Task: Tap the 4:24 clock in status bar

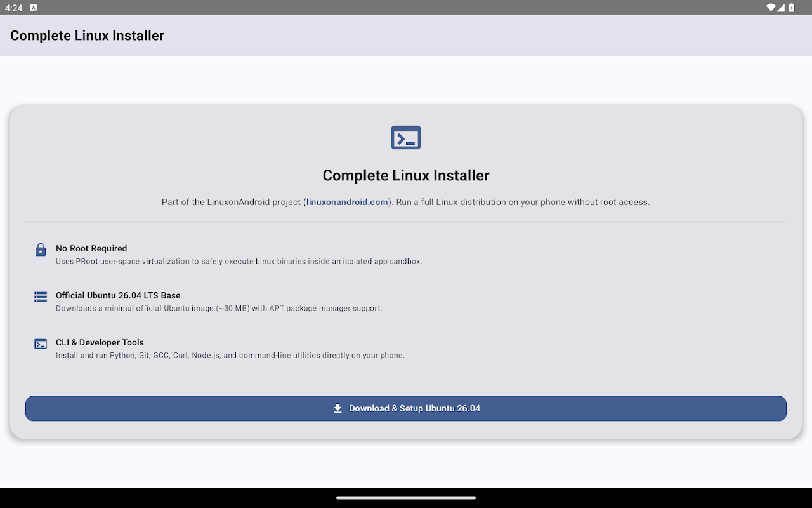Action: [13, 8]
